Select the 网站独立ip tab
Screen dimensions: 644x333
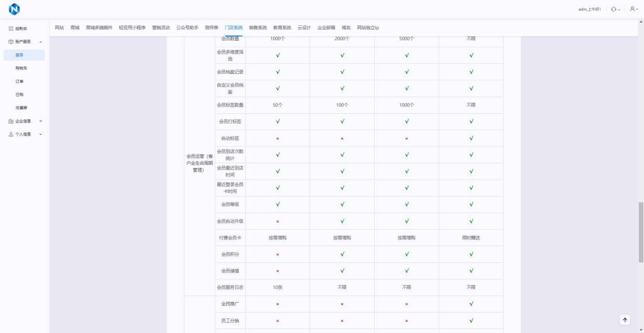pos(368,28)
